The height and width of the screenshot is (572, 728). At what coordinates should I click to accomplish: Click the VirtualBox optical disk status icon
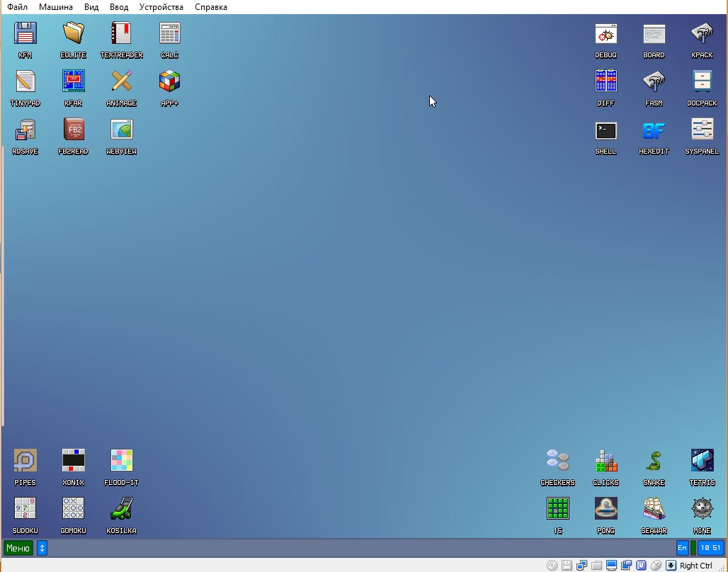point(552,565)
